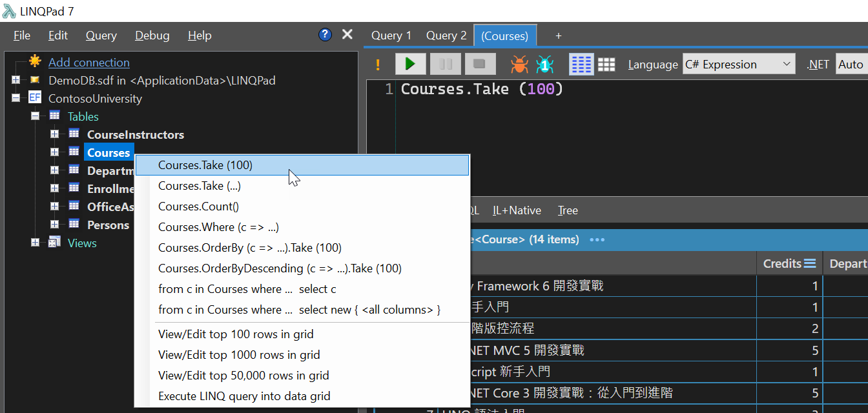The width and height of the screenshot is (868, 413).
Task: Click the stop execution button
Action: (480, 64)
